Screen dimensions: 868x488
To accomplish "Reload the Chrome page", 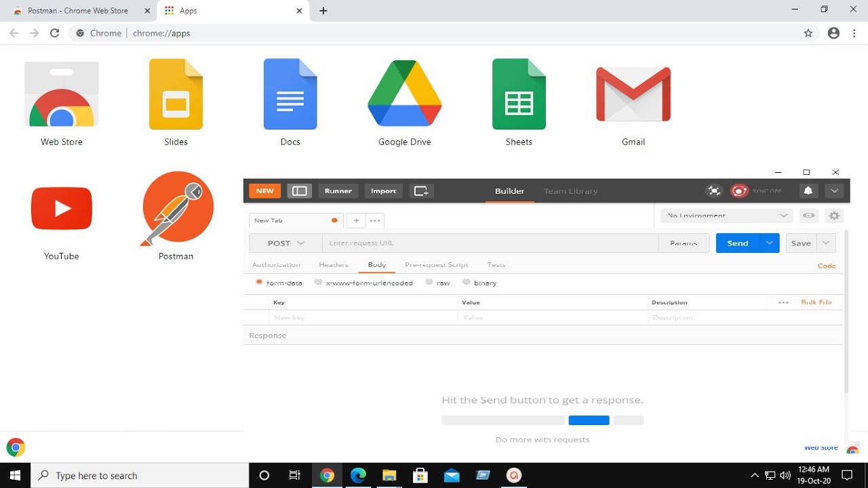I will tap(55, 33).
